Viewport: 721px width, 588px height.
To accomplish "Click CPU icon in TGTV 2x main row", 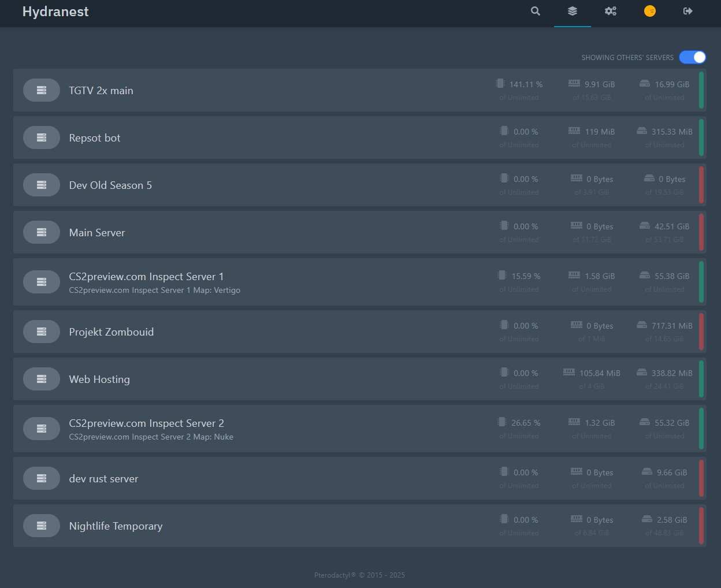I will point(500,83).
